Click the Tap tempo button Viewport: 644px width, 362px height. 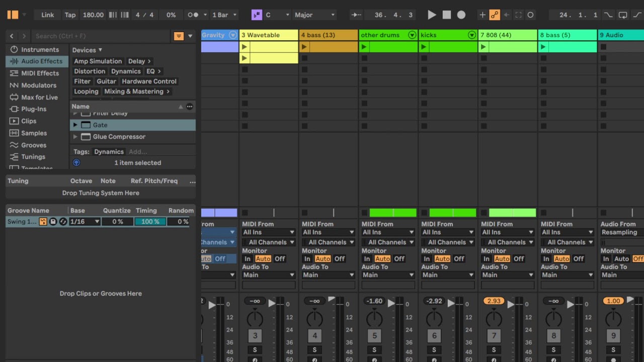(70, 15)
